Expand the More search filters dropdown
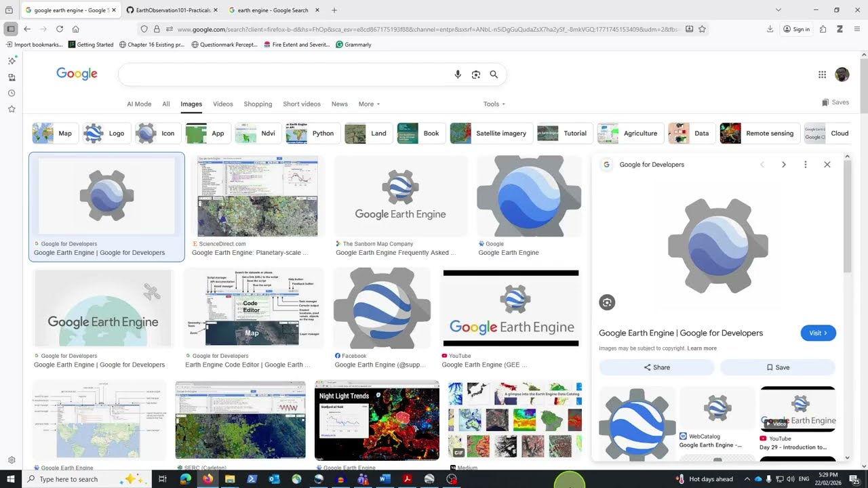Viewport: 868px width, 488px height. [370, 104]
